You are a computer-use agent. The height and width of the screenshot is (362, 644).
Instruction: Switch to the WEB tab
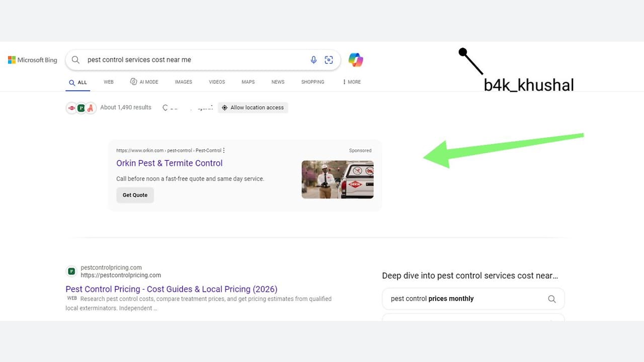[x=109, y=82]
